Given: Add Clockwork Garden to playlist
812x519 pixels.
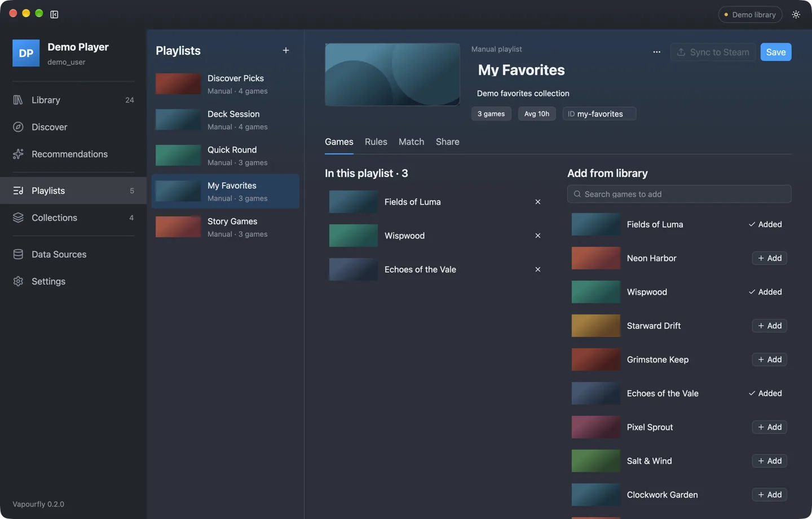Looking at the screenshot, I should 770,495.
